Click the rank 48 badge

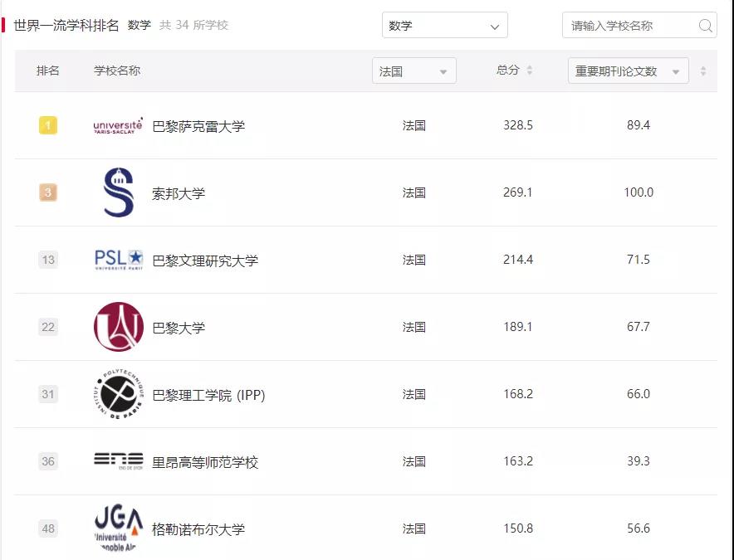click(x=48, y=528)
